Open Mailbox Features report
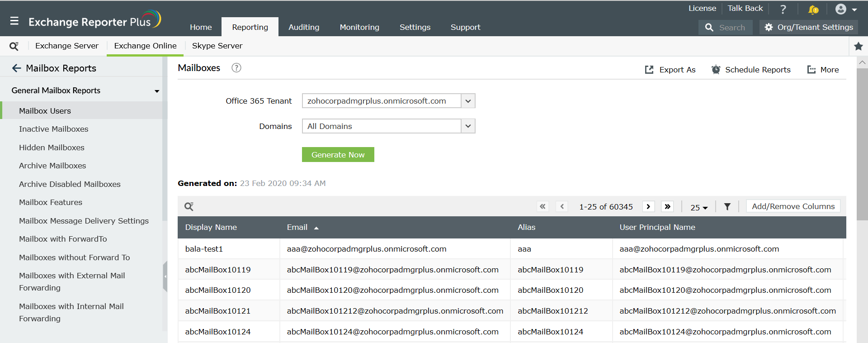Viewport: 868px width, 343px height. coord(51,202)
